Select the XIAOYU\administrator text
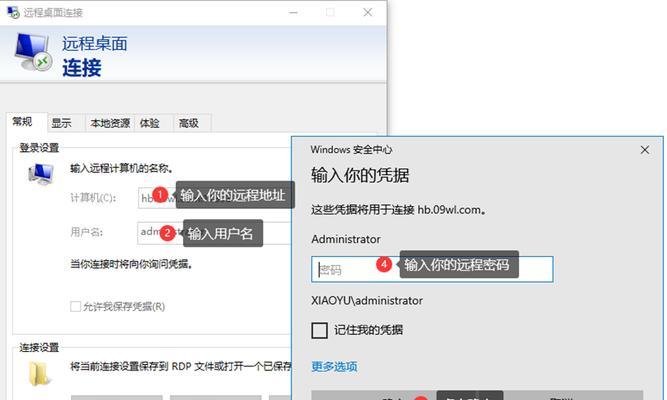Viewport: 667px width, 400px height. tap(367, 300)
